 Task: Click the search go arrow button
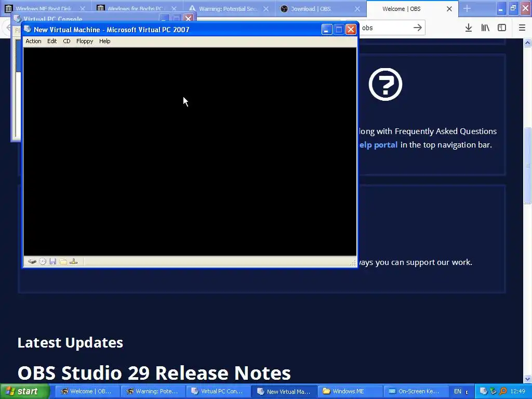click(x=418, y=28)
